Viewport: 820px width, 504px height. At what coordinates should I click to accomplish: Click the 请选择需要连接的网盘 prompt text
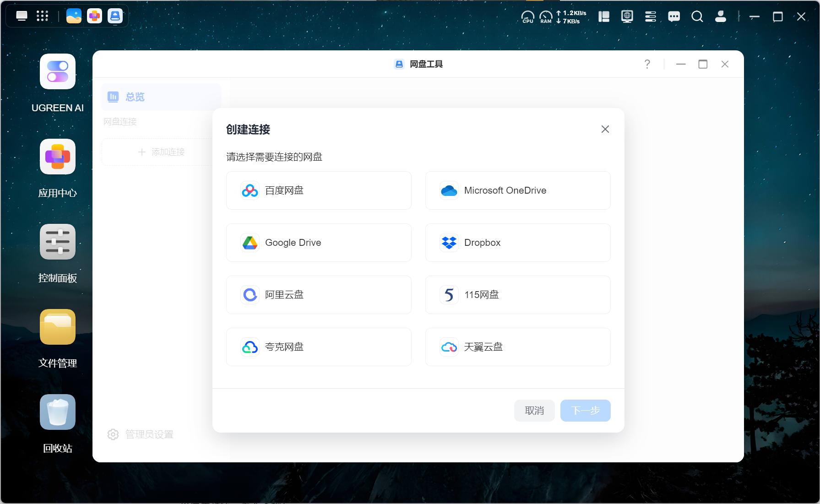(274, 157)
